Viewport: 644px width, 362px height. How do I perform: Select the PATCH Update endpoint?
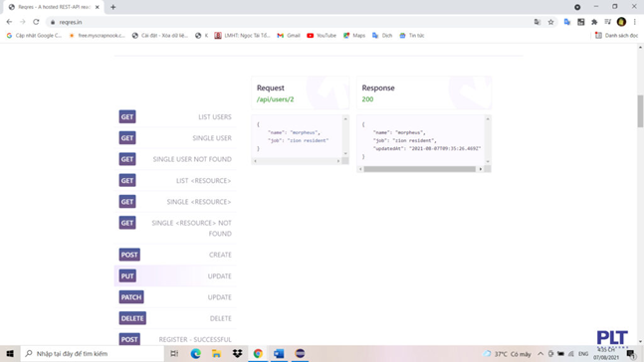(175, 296)
